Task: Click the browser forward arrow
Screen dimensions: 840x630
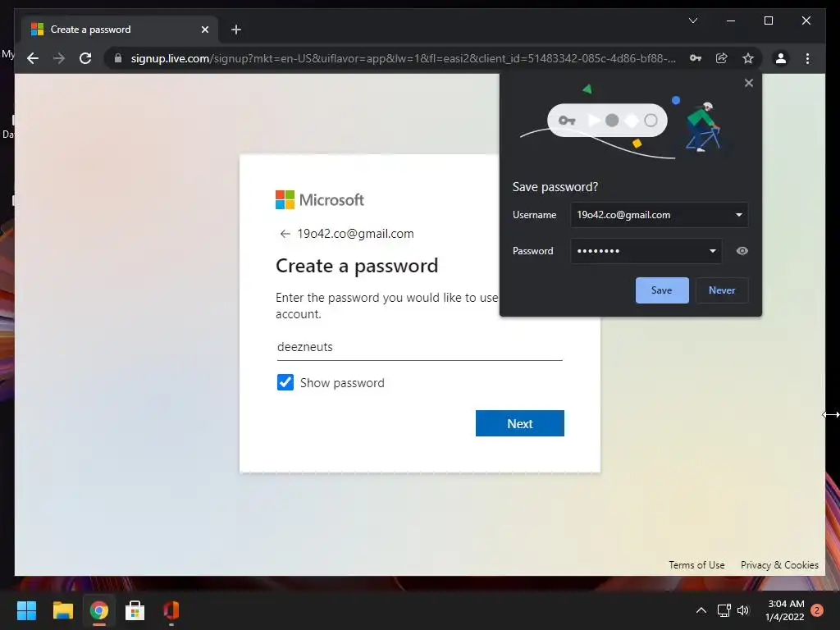Action: pos(59,58)
